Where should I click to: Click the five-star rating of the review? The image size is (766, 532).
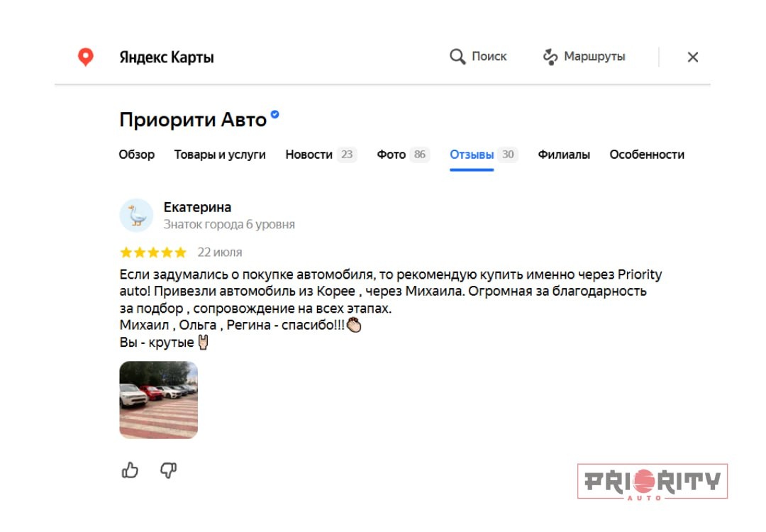pyautogui.click(x=153, y=252)
